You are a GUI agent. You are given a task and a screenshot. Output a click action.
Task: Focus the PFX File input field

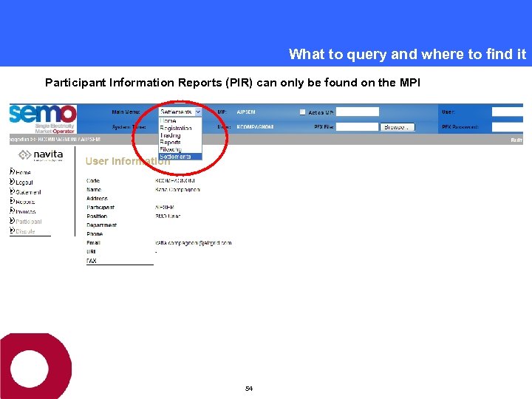click(357, 127)
